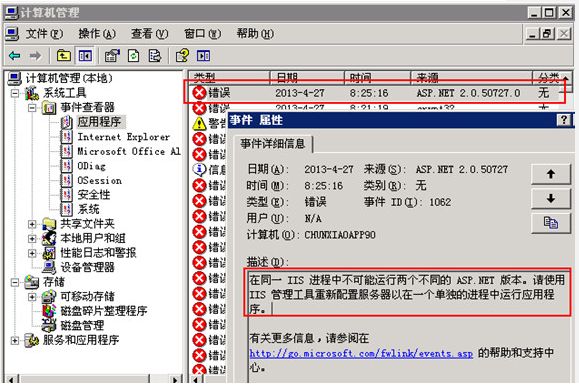This screenshot has height=385, width=579.
Task: Click the information 信息 event row icon
Action: [x=199, y=169]
